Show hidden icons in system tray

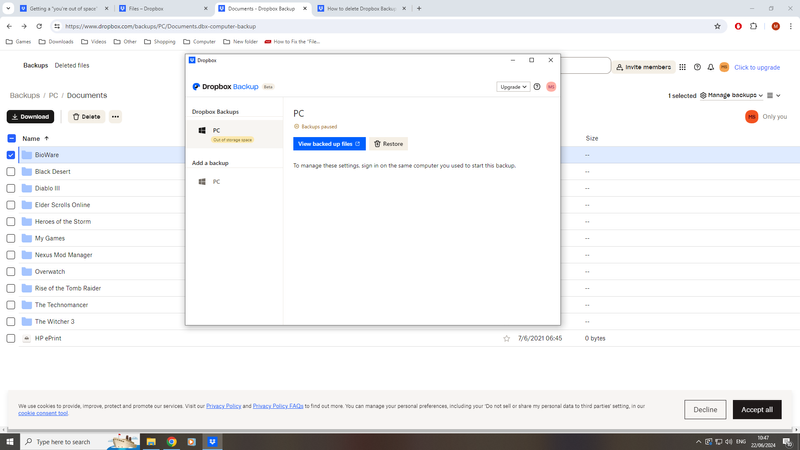pos(698,442)
